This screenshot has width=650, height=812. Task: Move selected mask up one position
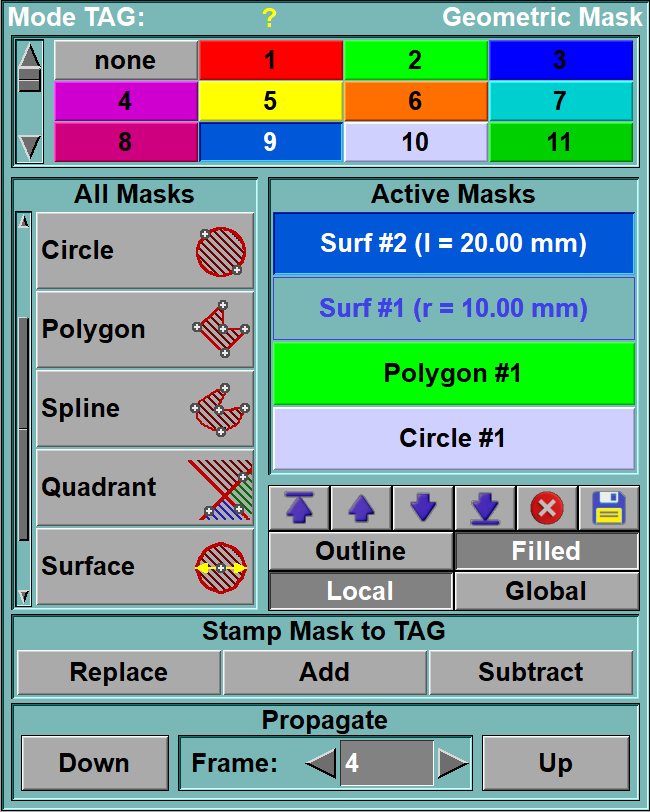point(361,508)
